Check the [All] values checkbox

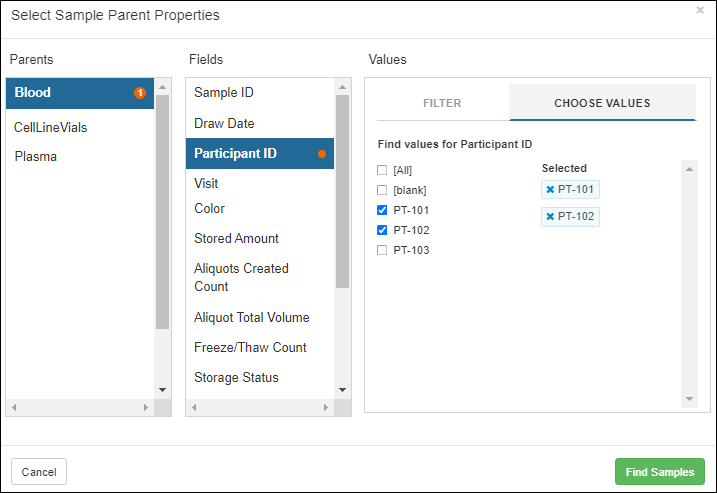click(x=382, y=170)
